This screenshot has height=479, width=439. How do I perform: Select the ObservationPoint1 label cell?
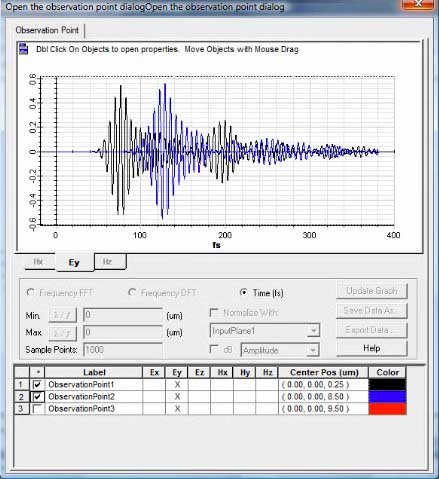[94, 384]
